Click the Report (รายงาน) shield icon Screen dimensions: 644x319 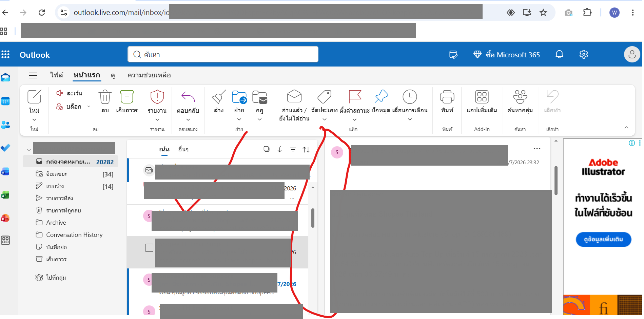coord(157,97)
